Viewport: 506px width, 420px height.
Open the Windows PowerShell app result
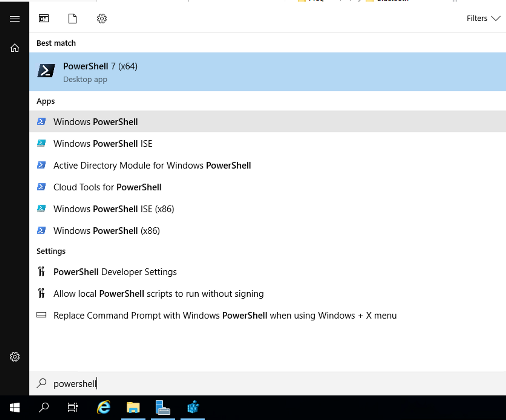pos(96,122)
